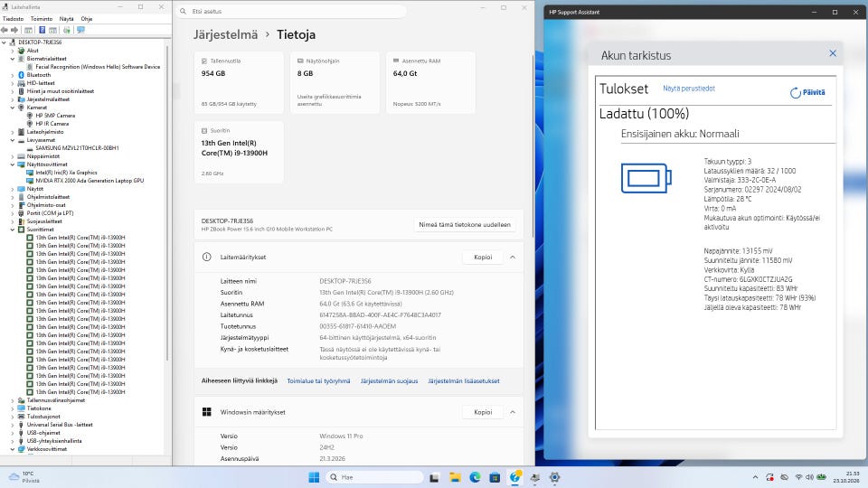Click the Akut battery icon in device tree
The height and width of the screenshot is (488, 868).
[21, 51]
